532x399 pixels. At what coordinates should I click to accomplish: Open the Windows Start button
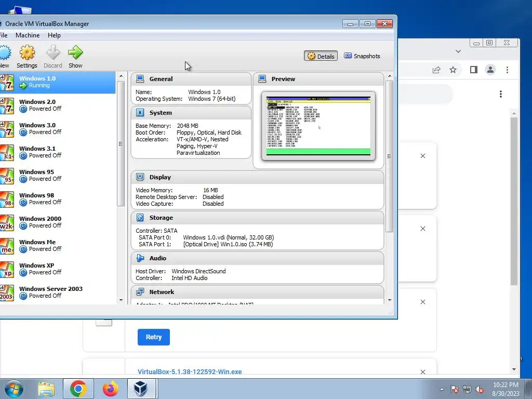14,389
